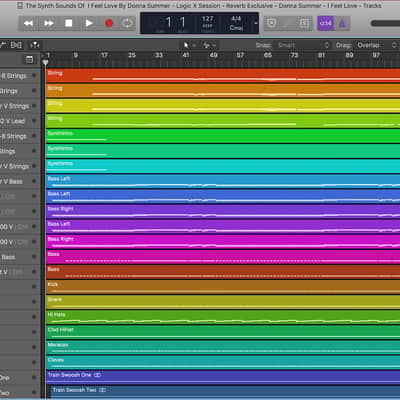Click the document icon in the title bar
Screen dimensions: 400x400
20,5
